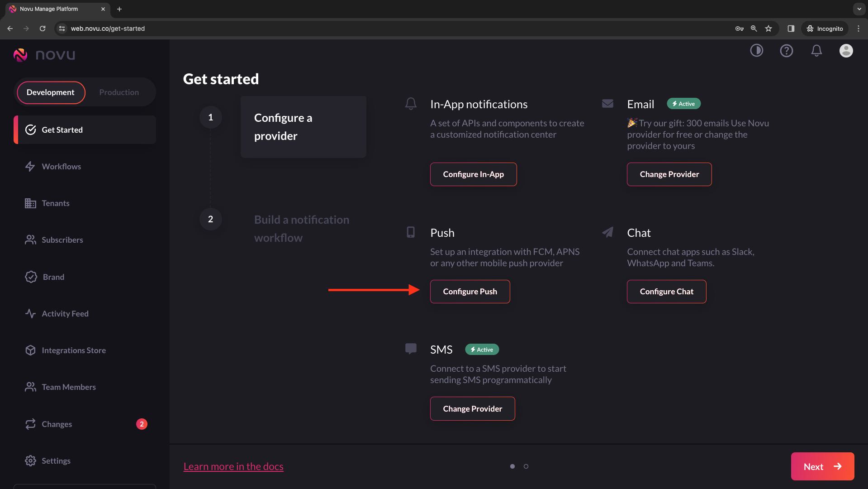Click the In-App notifications bell icon
The image size is (868, 489).
pyautogui.click(x=411, y=104)
